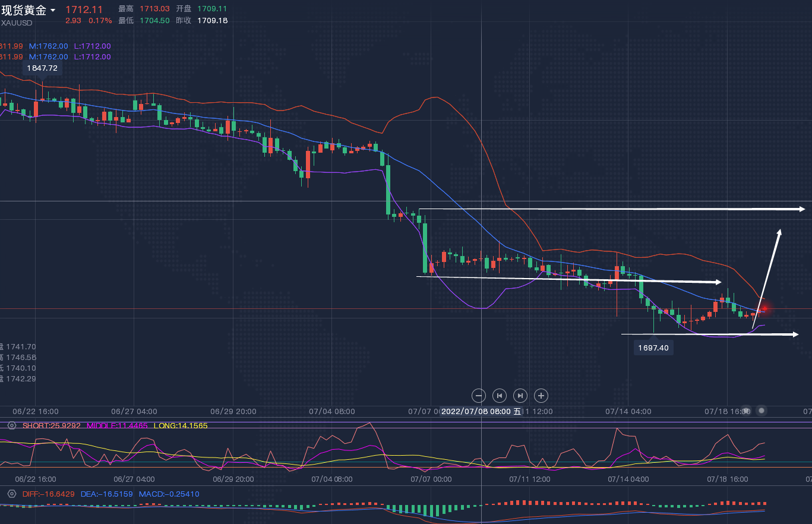Screen dimensions: 812x524
Task: Click the blue M:1762.00 Bollinger middle label
Action: pyautogui.click(x=49, y=46)
